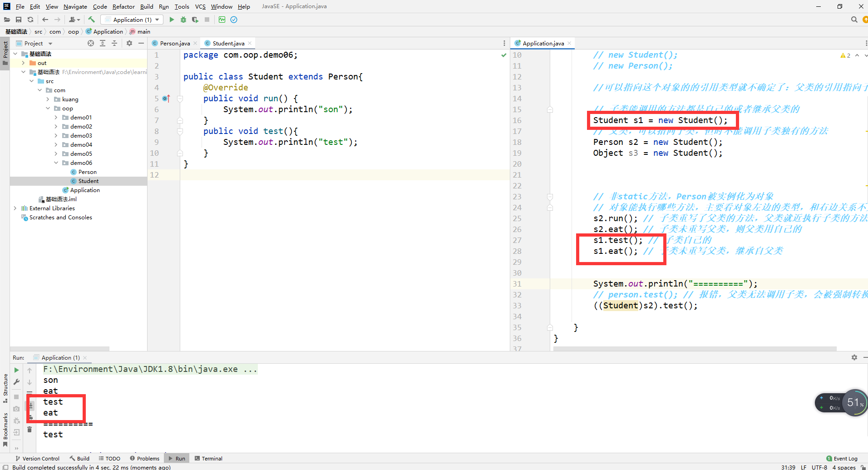Image resolution: width=868 pixels, height=470 pixels.
Task: Expand the demo01 package
Action: coord(56,118)
